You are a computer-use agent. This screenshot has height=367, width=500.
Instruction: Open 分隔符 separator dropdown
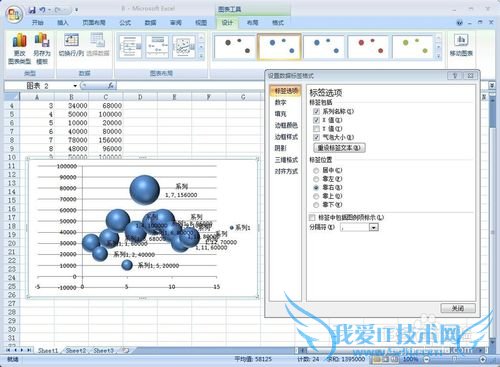[x=374, y=228]
